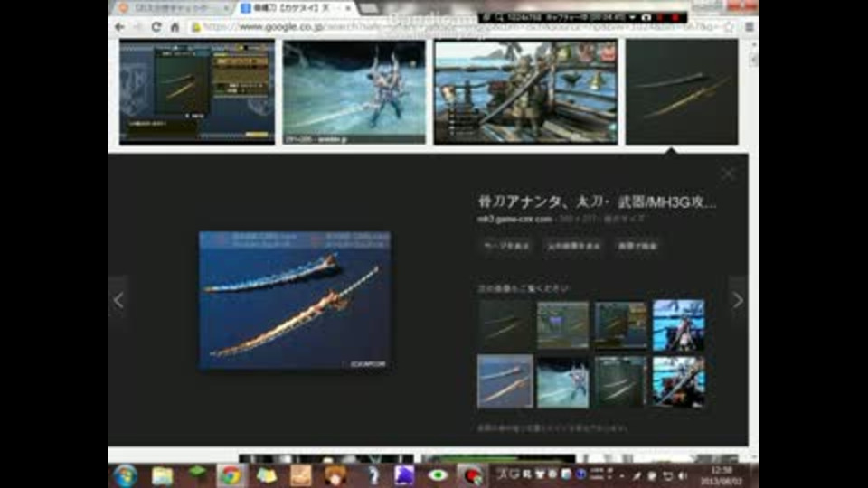Click the browser forward arrow

(x=137, y=26)
